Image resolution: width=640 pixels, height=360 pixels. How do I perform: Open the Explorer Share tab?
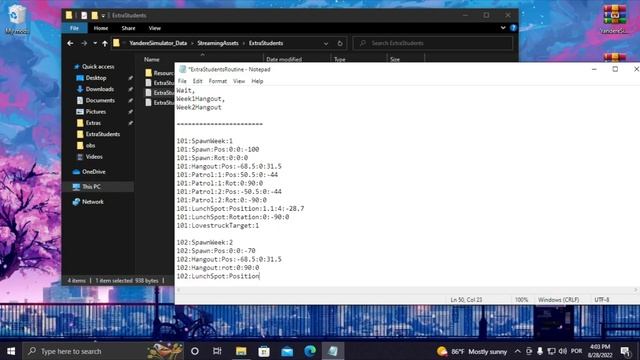pyautogui.click(x=128, y=28)
